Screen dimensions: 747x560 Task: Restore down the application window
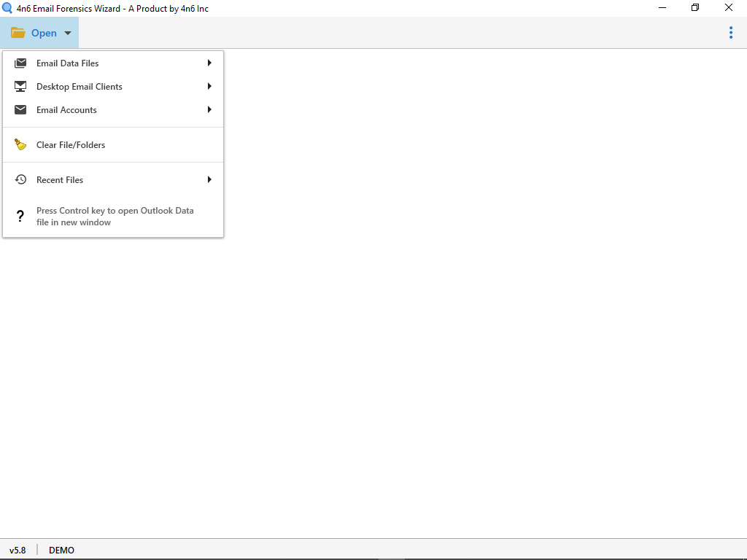(x=695, y=8)
